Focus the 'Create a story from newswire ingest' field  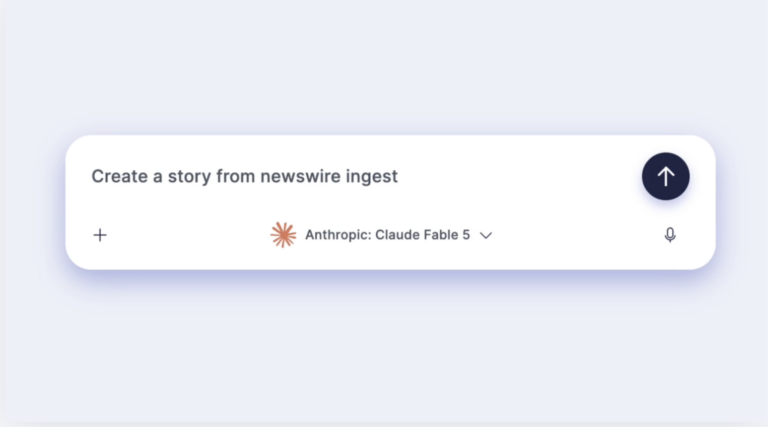click(x=362, y=176)
